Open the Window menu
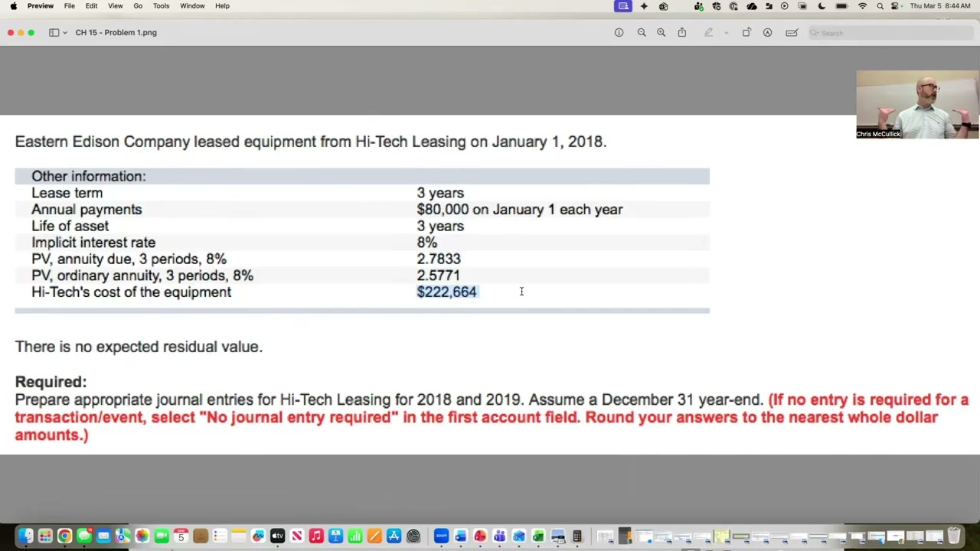 192,6
